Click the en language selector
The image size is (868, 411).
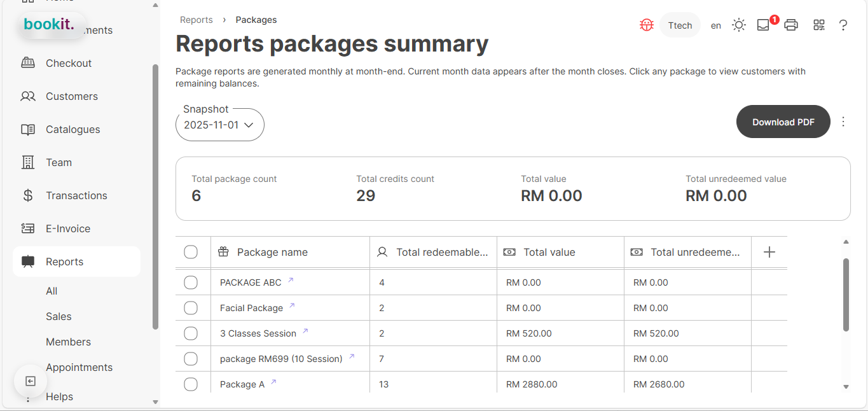pos(715,25)
